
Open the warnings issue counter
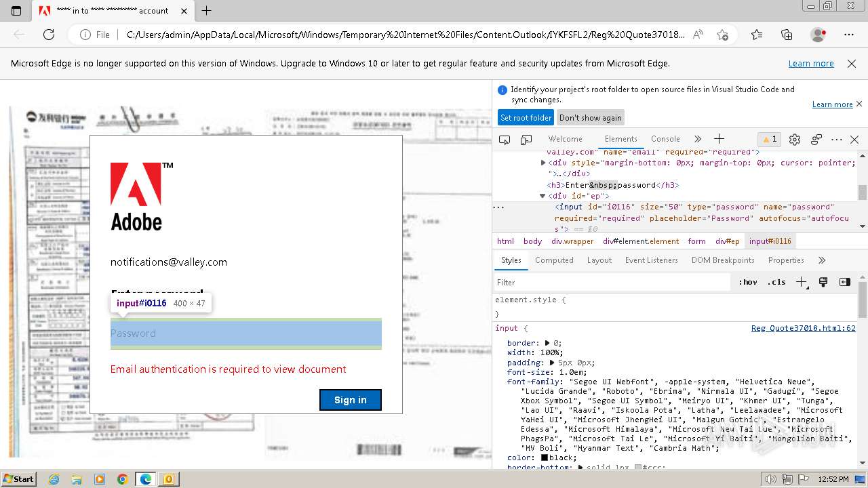pos(770,139)
